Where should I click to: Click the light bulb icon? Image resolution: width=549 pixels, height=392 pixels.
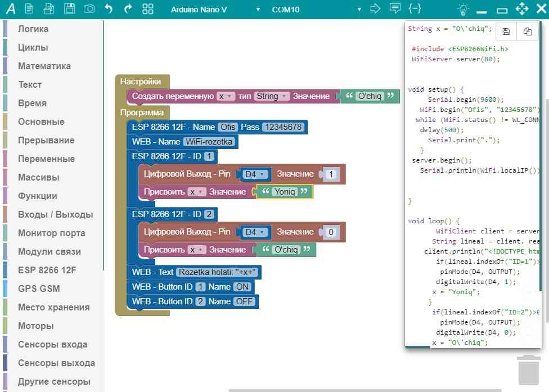click(x=462, y=10)
